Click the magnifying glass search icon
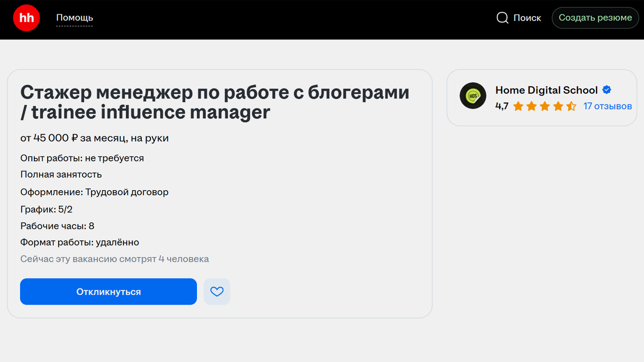The height and width of the screenshot is (362, 644). click(x=502, y=18)
